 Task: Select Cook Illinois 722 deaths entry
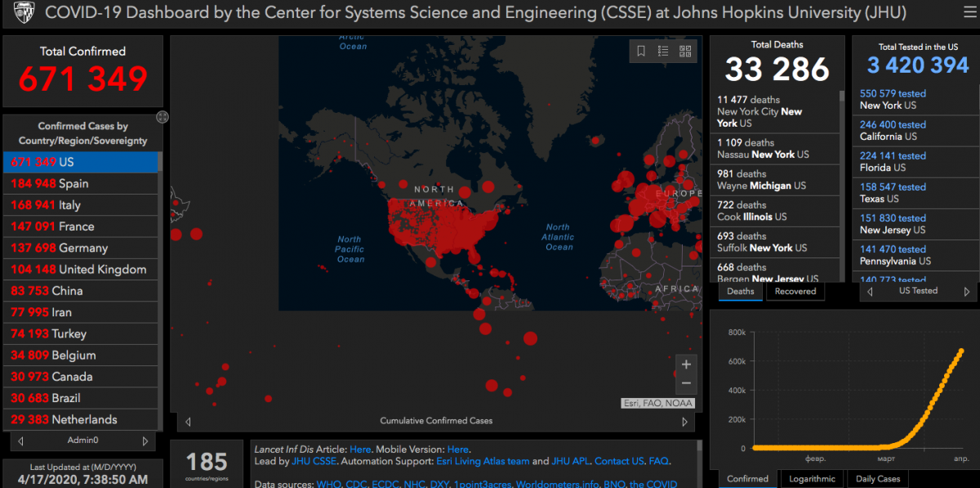773,211
